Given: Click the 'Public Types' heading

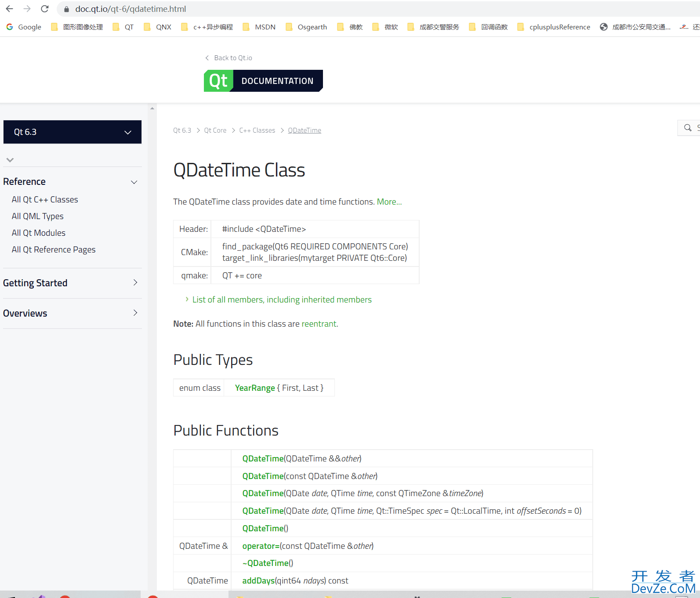Looking at the screenshot, I should click(213, 360).
